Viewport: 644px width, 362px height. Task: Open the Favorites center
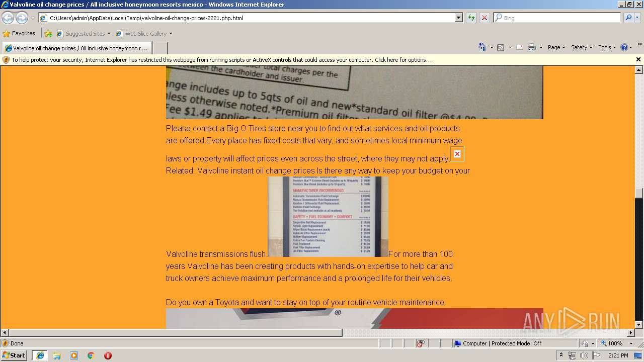point(19,33)
